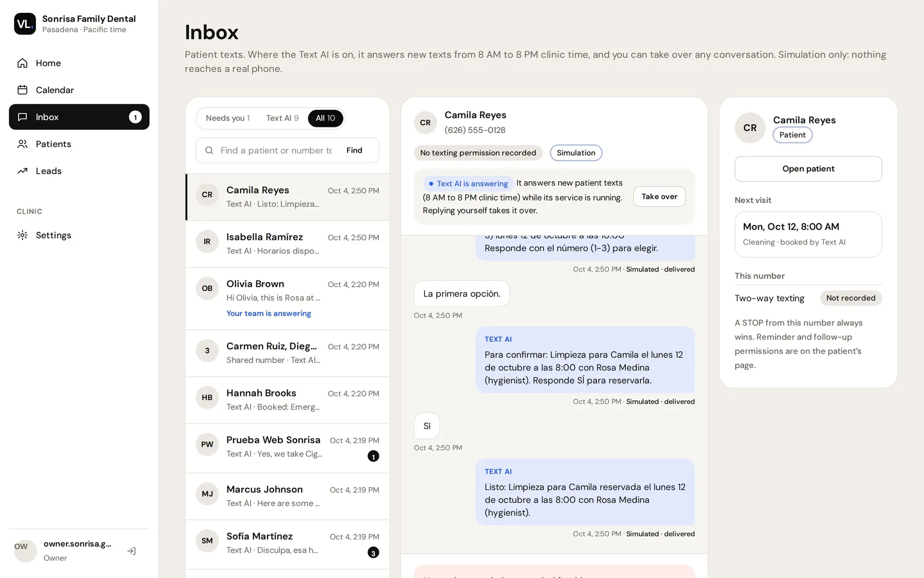Open Settings under Clinic
This screenshot has height=578, width=924.
(79, 235)
